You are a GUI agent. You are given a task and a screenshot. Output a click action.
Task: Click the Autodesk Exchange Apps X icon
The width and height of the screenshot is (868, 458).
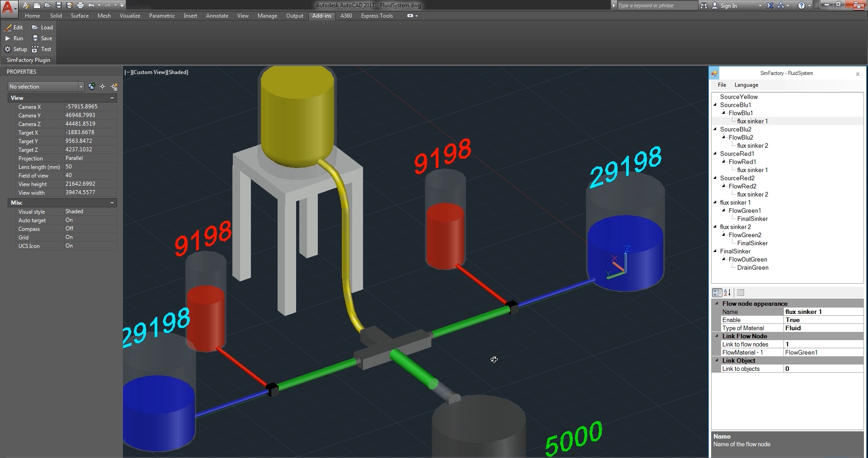click(769, 5)
